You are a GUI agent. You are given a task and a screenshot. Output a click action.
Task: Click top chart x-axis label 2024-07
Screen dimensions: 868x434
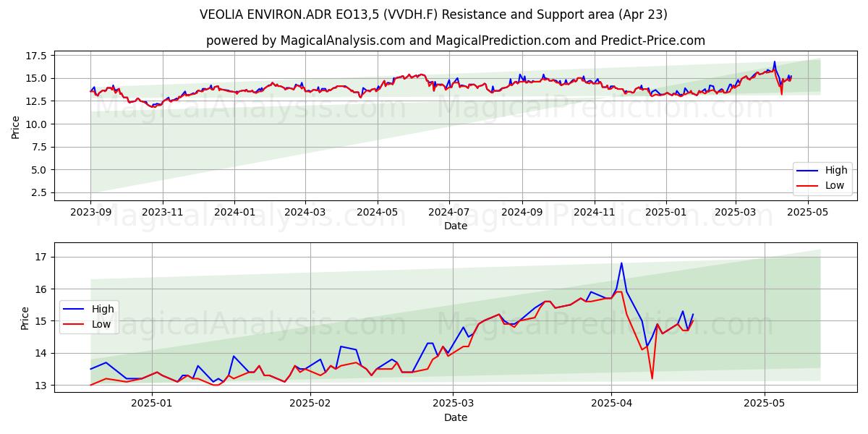tap(448, 213)
